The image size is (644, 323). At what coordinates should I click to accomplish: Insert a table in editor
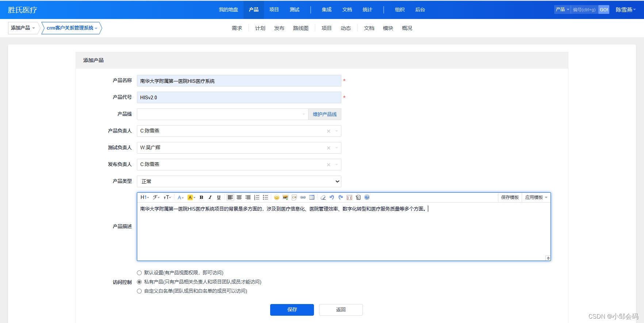(312, 197)
